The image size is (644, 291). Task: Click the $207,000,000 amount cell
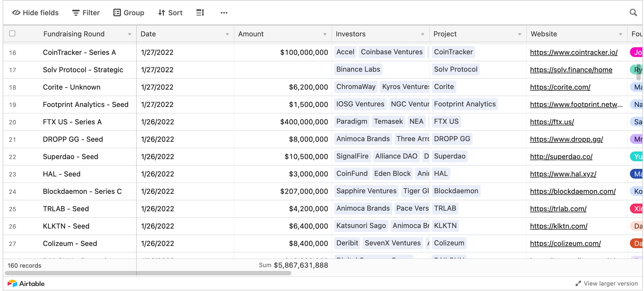click(283, 191)
